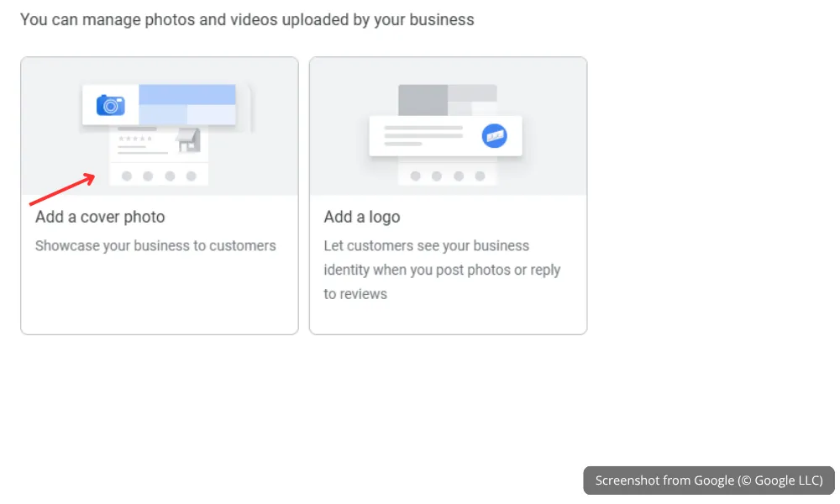
Task: Select the last carousel dot in the logo illustration
Action: point(480,177)
